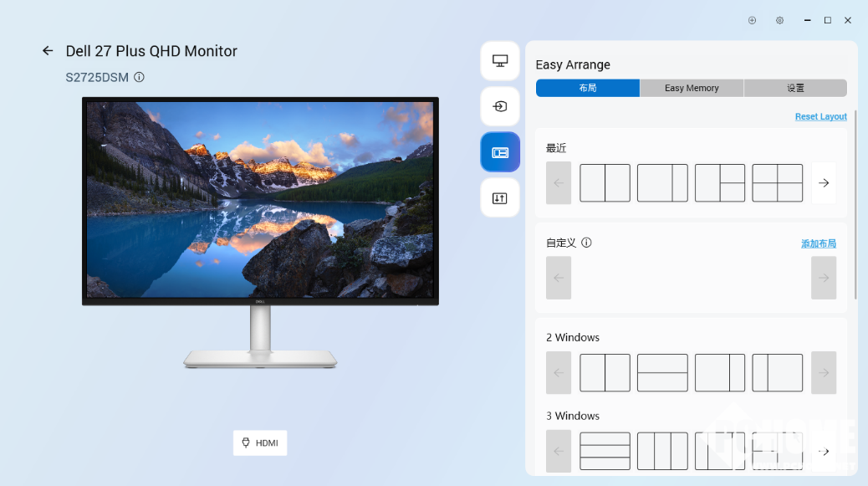Maximize the Dell Display Manager window
This screenshot has width=868, height=486.
[828, 20]
